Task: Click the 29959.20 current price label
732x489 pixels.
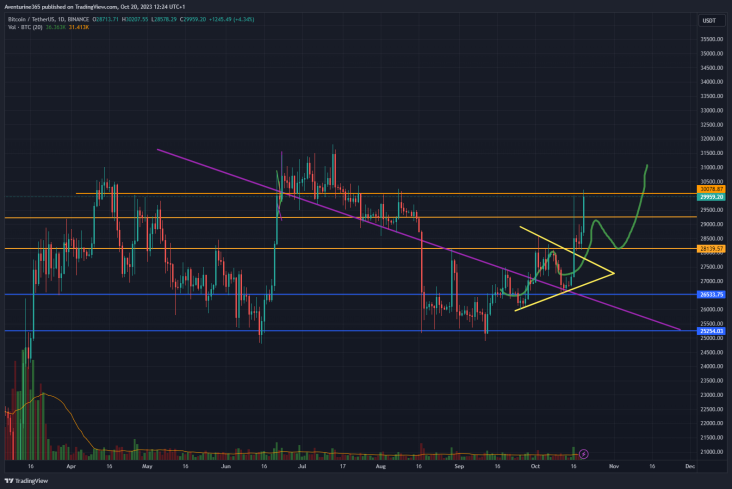Action: pos(711,197)
